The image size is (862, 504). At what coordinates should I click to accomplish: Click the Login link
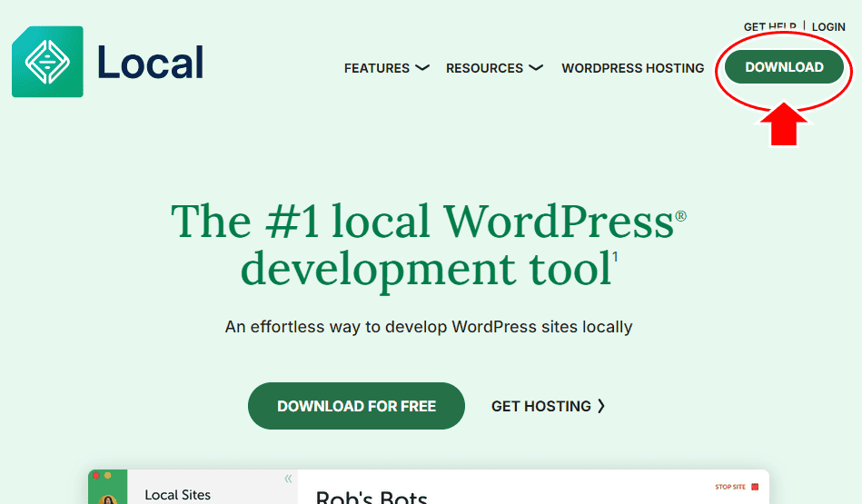pyautogui.click(x=828, y=27)
